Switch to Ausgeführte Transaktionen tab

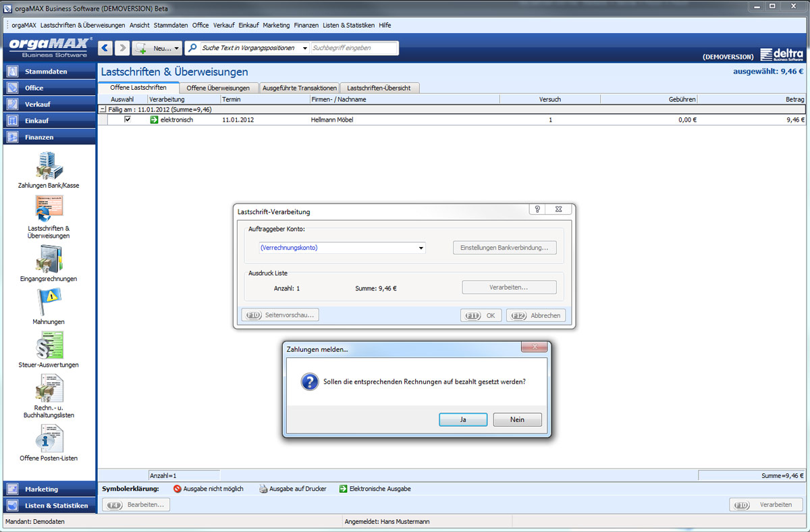click(x=299, y=88)
